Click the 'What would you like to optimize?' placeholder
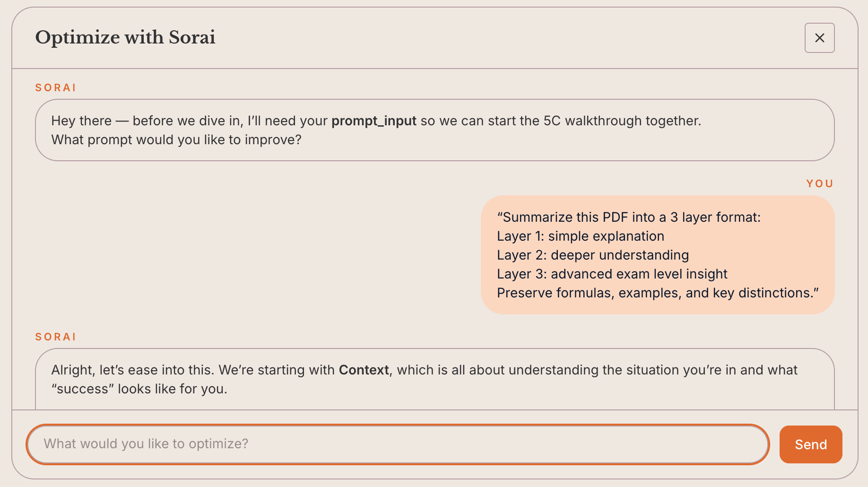This screenshot has width=868, height=487. coord(146,444)
